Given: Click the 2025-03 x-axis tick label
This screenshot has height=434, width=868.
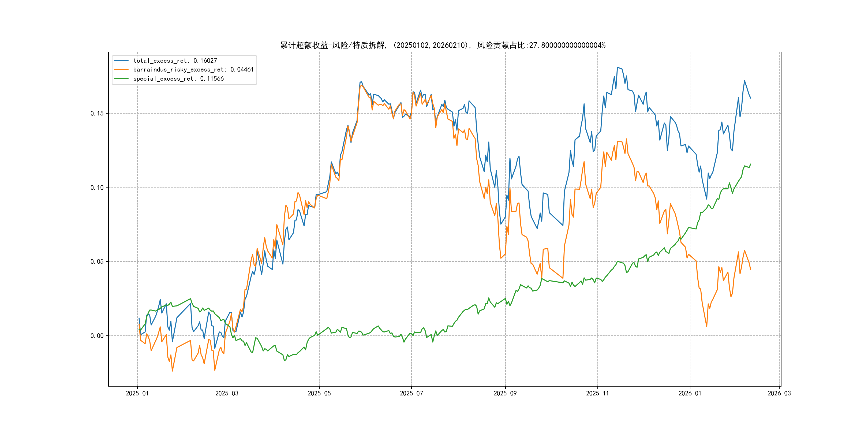Looking at the screenshot, I should coord(227,393).
